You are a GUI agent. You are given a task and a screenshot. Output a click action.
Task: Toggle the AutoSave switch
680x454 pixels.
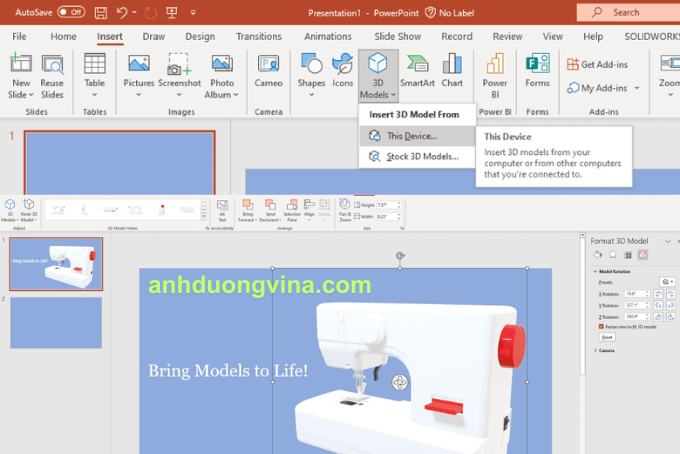click(71, 12)
